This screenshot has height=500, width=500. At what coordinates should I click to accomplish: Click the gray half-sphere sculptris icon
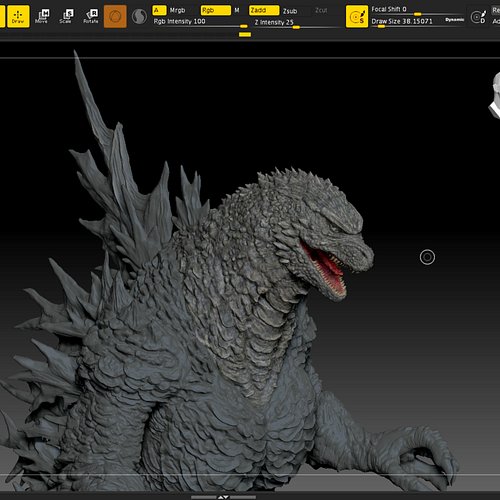pos(139,16)
